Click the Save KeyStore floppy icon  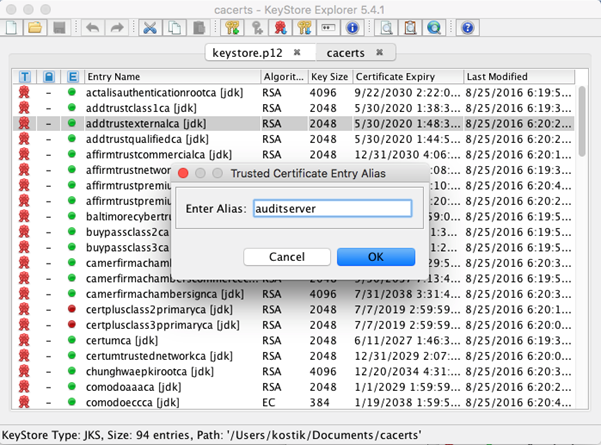pos(59,28)
